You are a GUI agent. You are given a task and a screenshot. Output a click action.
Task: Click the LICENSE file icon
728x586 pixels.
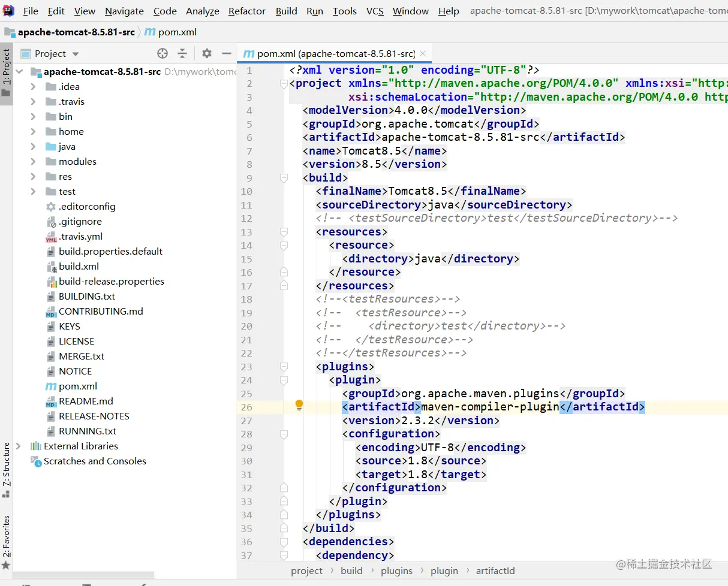[x=52, y=342]
